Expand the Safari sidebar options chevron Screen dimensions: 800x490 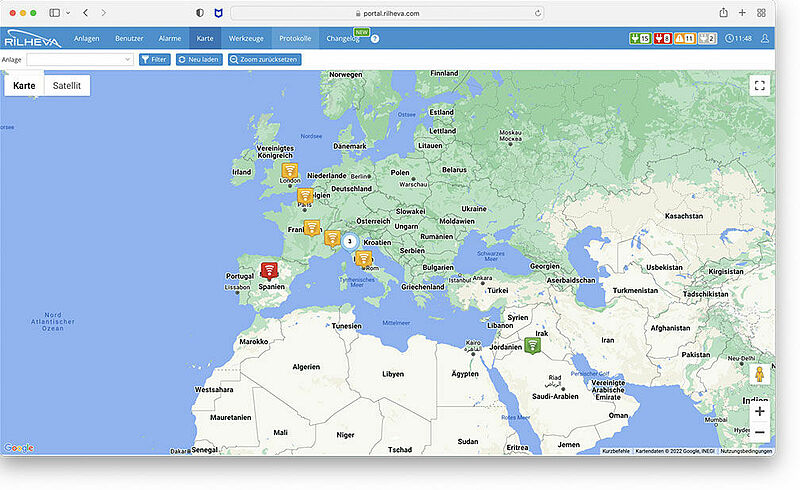67,12
